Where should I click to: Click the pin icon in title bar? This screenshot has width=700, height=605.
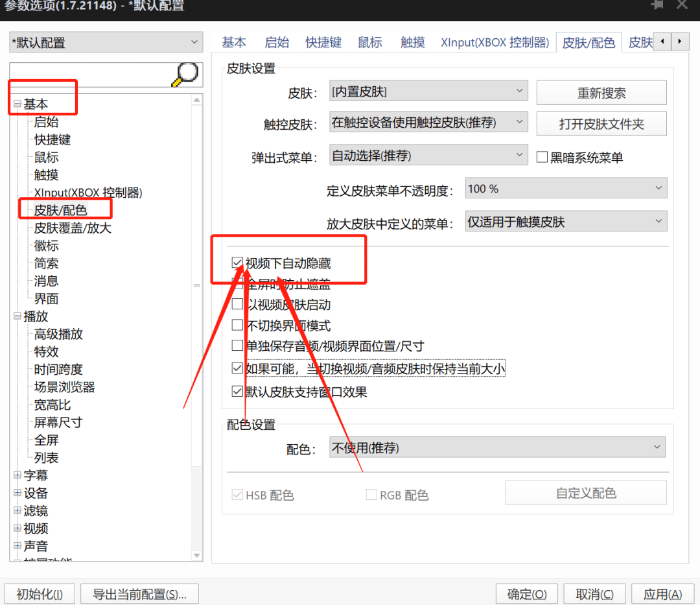[x=657, y=5]
